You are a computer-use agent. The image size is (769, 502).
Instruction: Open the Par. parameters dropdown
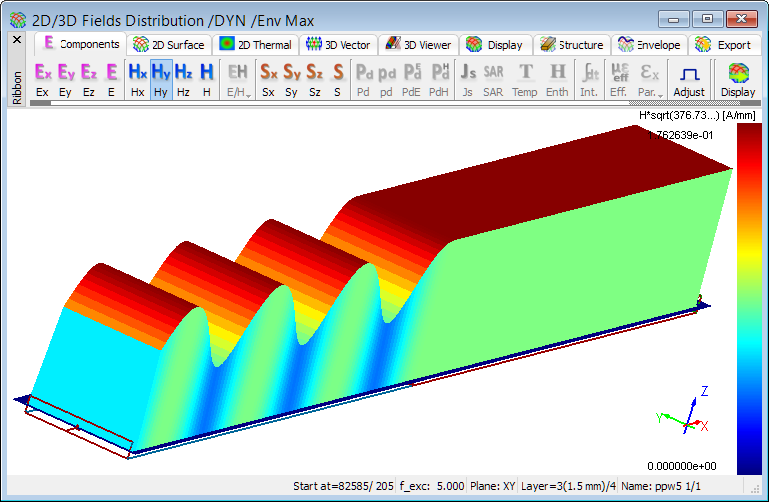[650, 79]
